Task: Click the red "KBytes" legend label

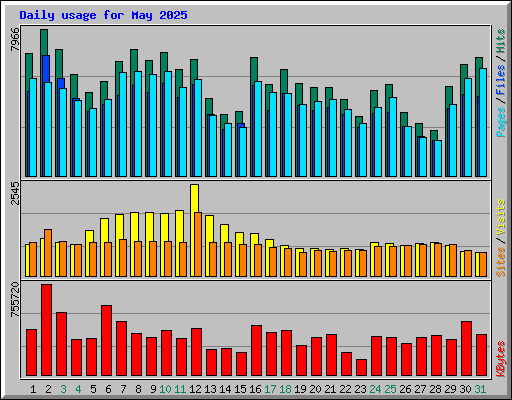Action: pyautogui.click(x=500, y=359)
